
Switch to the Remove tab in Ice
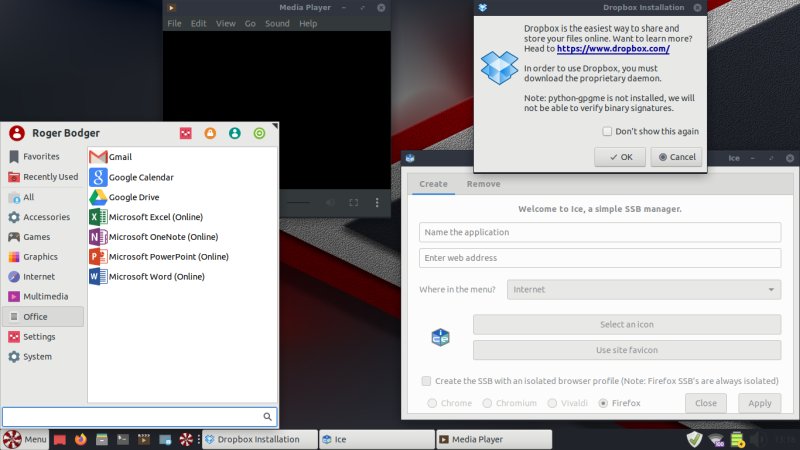coord(483,184)
